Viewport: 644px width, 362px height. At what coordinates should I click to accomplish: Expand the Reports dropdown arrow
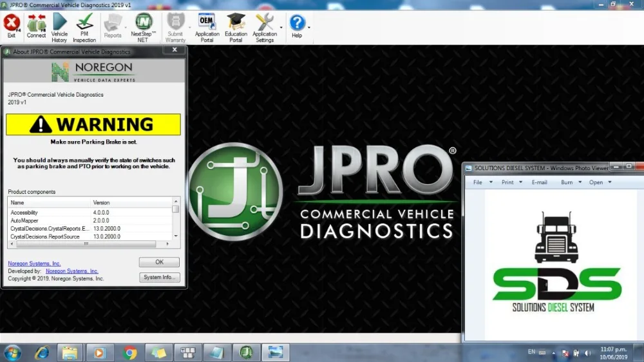pos(126,28)
